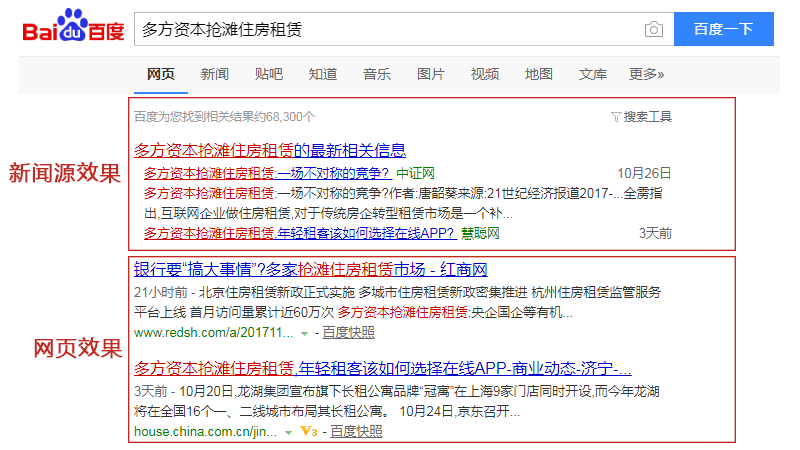Click the 百度一下 search button
The image size is (800, 450).
click(x=723, y=29)
